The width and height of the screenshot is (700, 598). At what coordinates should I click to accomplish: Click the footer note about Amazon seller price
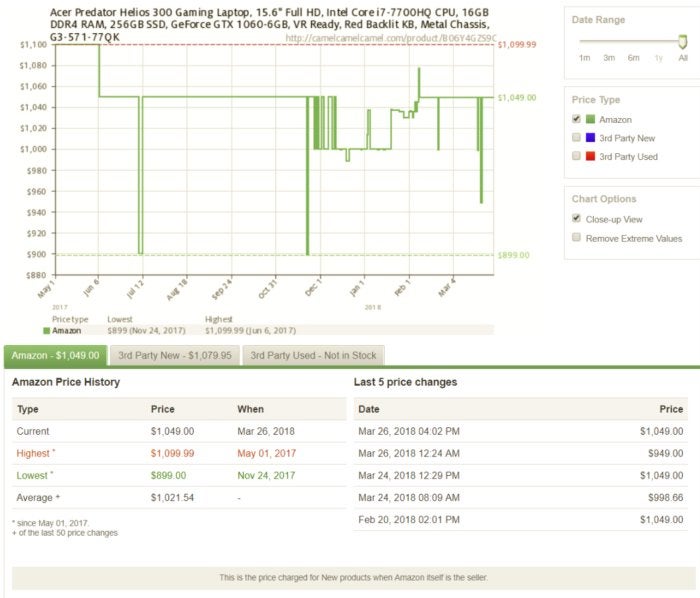click(354, 577)
